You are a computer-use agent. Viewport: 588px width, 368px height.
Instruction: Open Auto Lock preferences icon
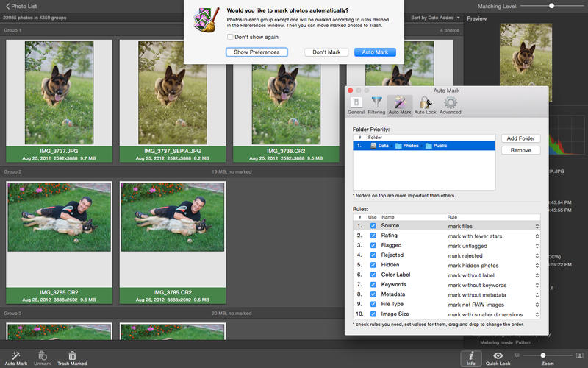click(425, 103)
